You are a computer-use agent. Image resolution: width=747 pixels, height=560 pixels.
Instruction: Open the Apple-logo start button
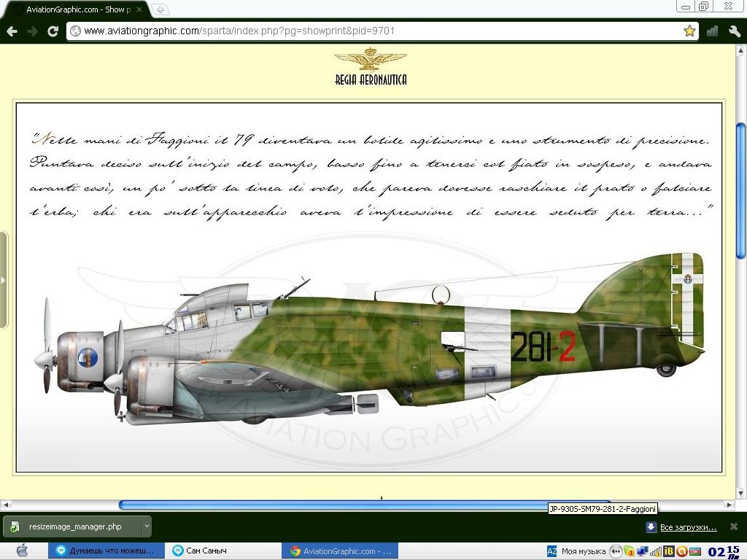(x=22, y=551)
